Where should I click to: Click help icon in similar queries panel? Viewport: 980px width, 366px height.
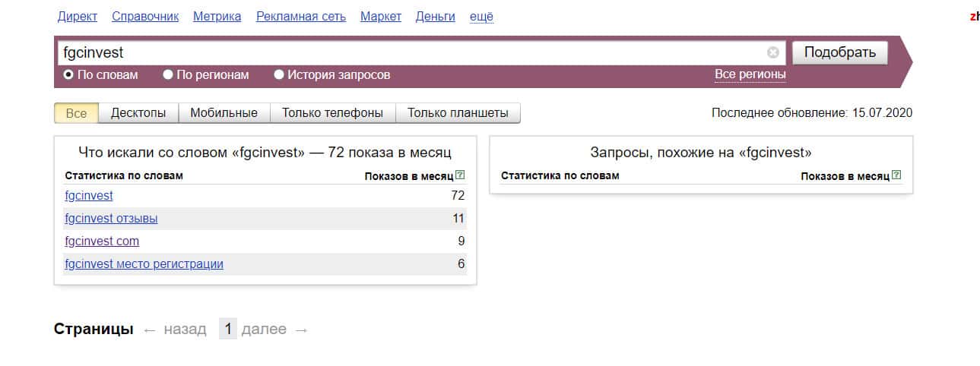pos(897,175)
